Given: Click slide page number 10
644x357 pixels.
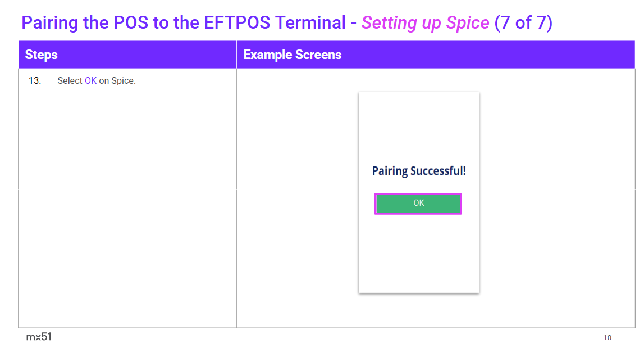Looking at the screenshot, I should click(x=608, y=338).
